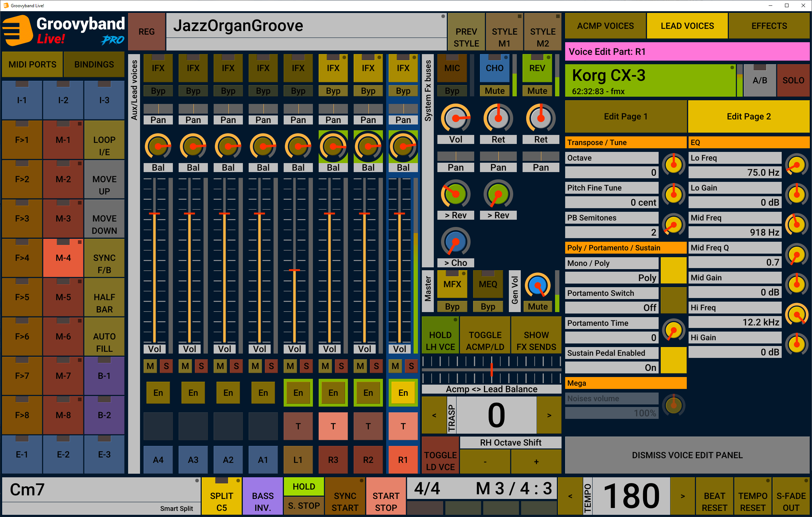Click the Hi Freq EQ knob
This screenshot has width=812, height=517.
pyautogui.click(x=796, y=315)
